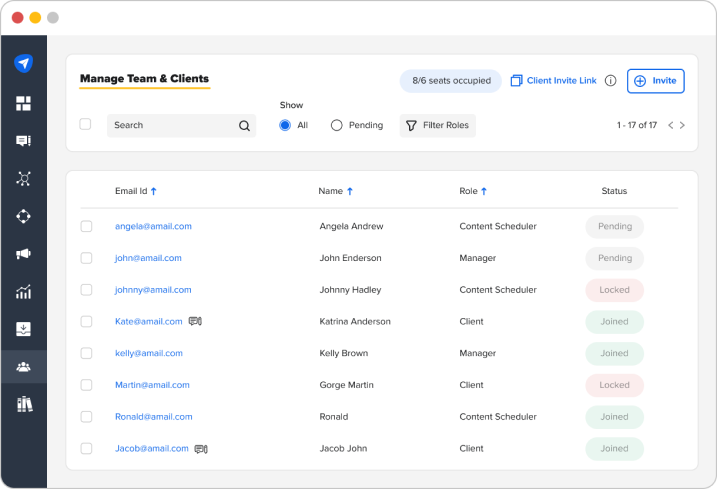
Task: Sort the Role column header
Action: coord(473,191)
